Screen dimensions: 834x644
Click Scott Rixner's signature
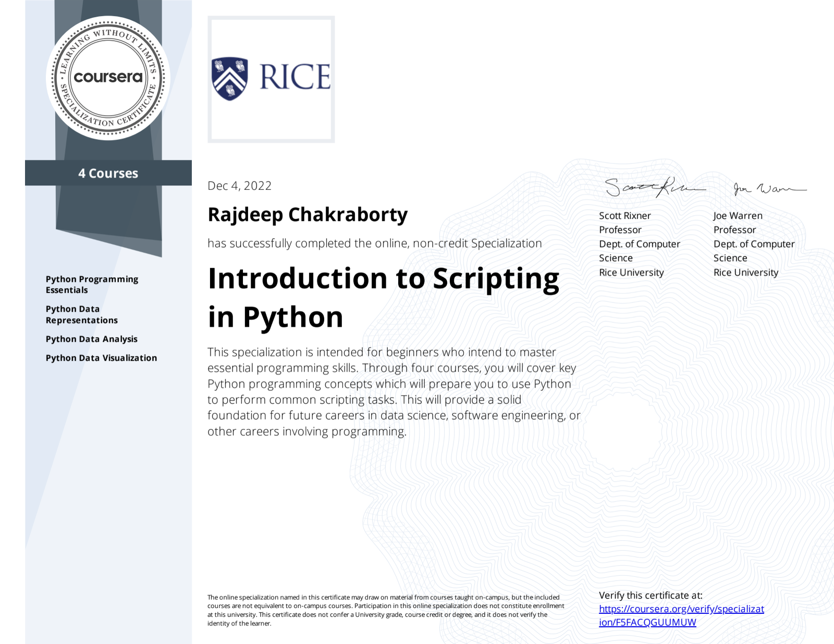pos(654,187)
